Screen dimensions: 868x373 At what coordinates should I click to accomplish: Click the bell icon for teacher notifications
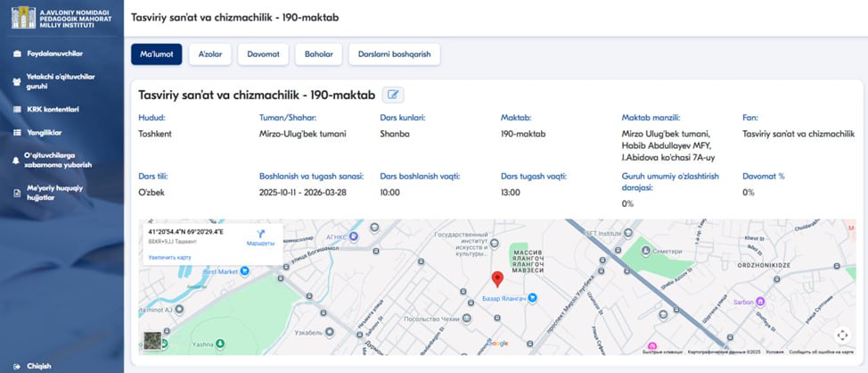click(x=16, y=160)
